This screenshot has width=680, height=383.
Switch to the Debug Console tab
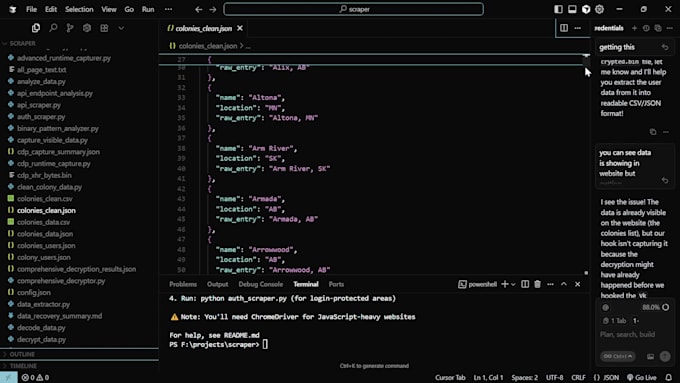pos(260,284)
